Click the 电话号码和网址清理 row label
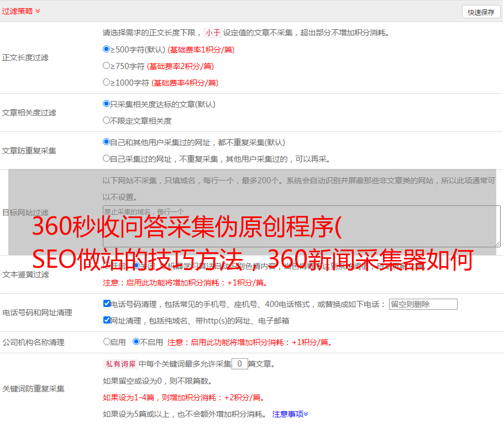The image size is (504, 424). [37, 312]
